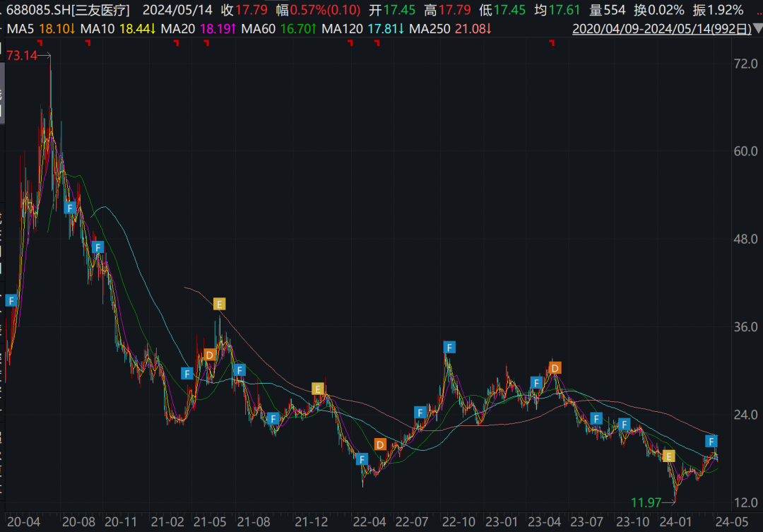
Task: Click the F marker before 23-04
Action: 536,383
